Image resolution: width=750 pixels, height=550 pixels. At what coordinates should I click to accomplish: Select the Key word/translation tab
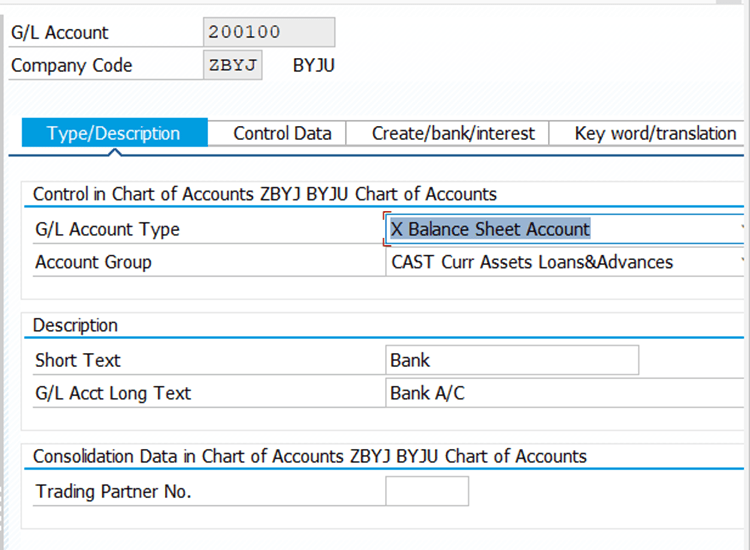click(655, 133)
